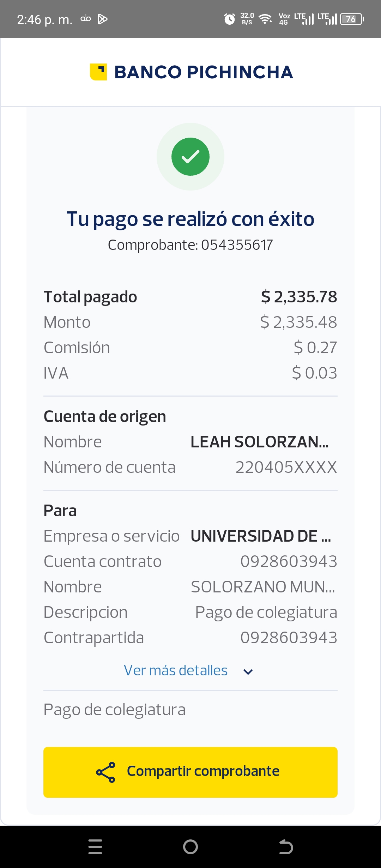The width and height of the screenshot is (381, 868).
Task: Tap the battery level indicator
Action: (x=352, y=19)
